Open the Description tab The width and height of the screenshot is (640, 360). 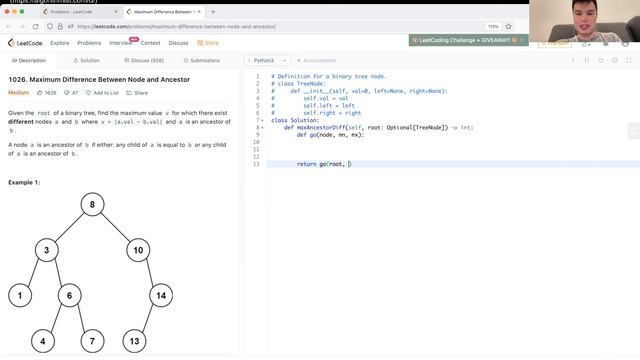click(29, 60)
